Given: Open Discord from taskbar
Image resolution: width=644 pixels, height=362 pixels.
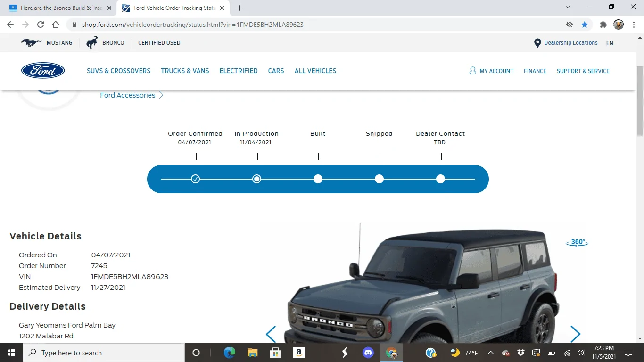Looking at the screenshot, I should pos(368,353).
